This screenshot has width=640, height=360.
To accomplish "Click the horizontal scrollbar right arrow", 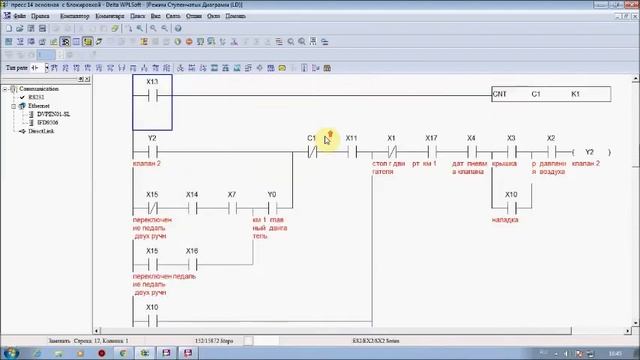I will pyautogui.click(x=628, y=331).
